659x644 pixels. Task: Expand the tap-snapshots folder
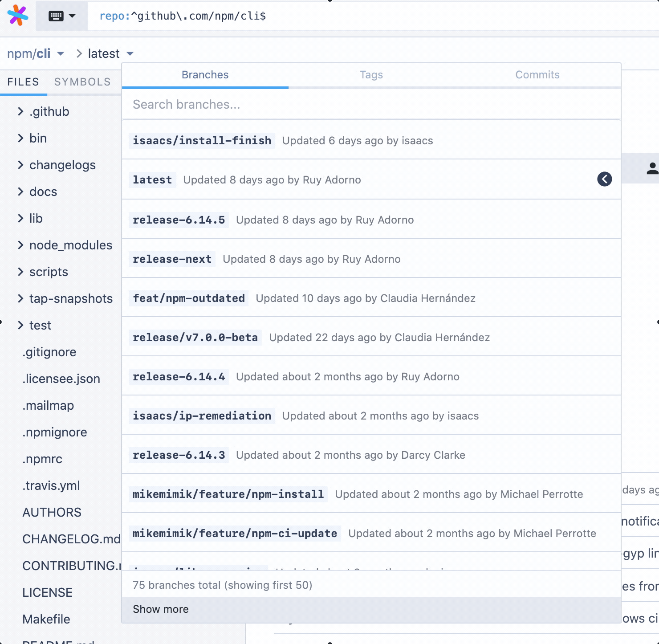(65, 298)
